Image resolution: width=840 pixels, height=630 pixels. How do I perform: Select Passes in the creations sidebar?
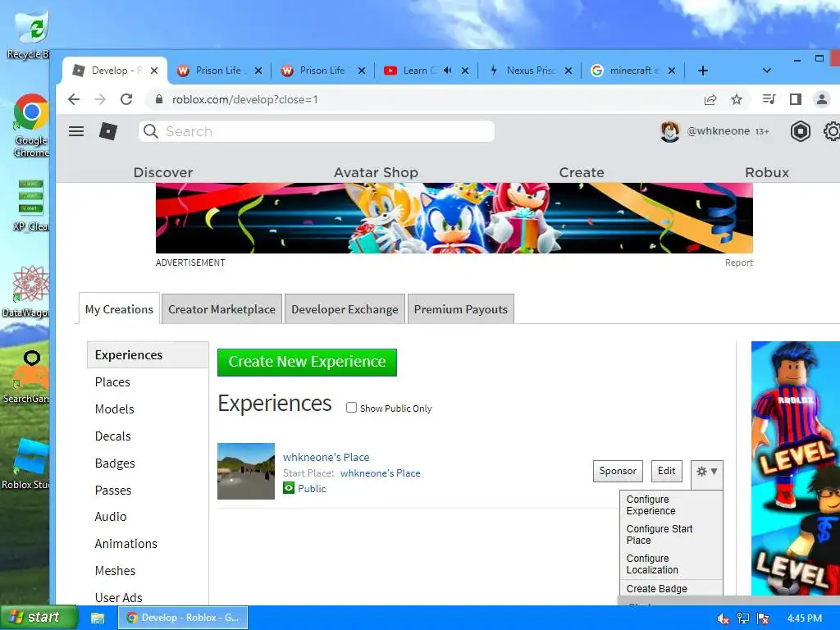point(112,491)
